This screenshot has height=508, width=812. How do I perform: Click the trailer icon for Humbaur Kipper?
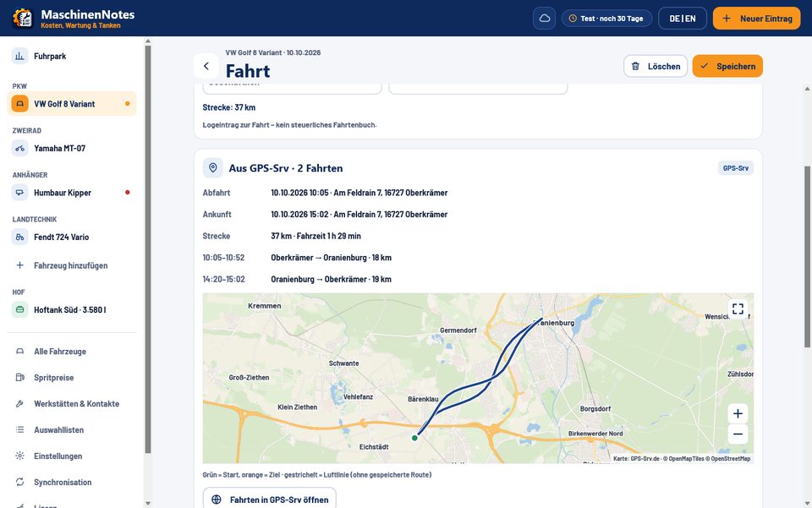click(x=19, y=193)
